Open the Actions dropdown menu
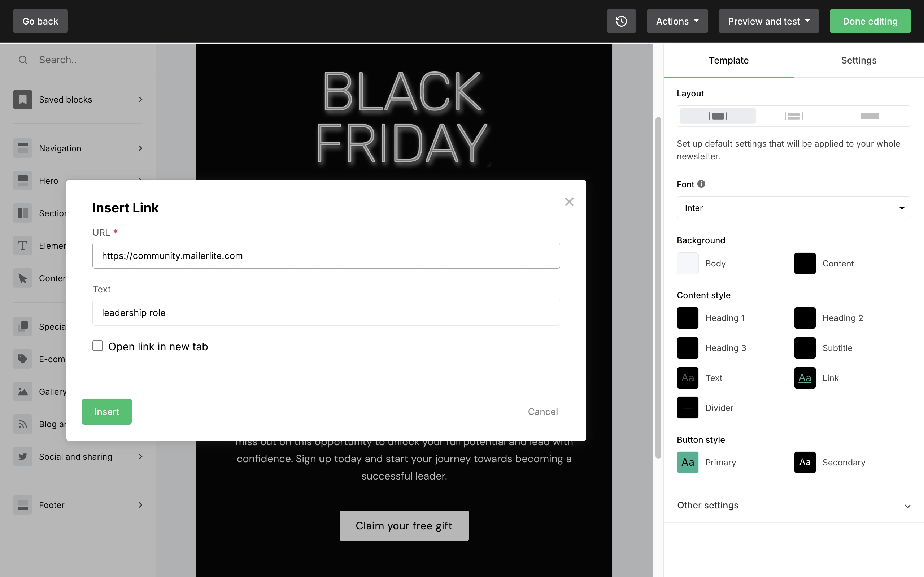The height and width of the screenshot is (577, 924). pos(677,21)
